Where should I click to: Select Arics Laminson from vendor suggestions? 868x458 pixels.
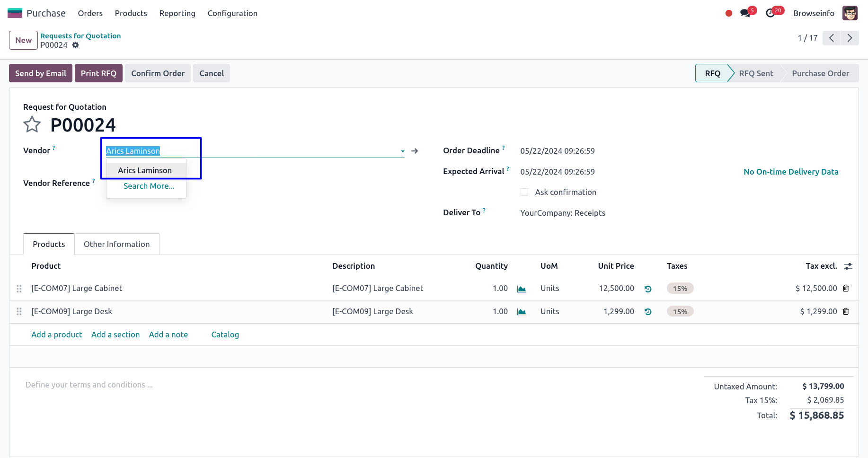[145, 170]
